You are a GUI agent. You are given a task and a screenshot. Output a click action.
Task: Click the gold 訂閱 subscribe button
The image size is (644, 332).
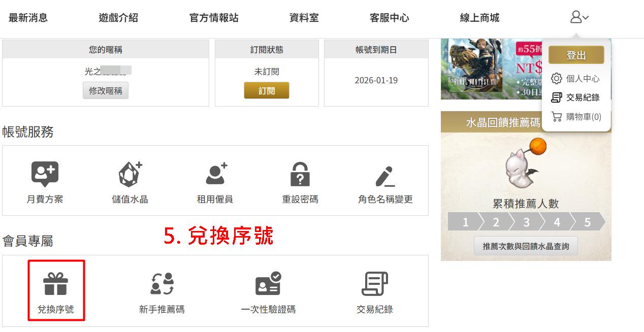pyautogui.click(x=267, y=91)
